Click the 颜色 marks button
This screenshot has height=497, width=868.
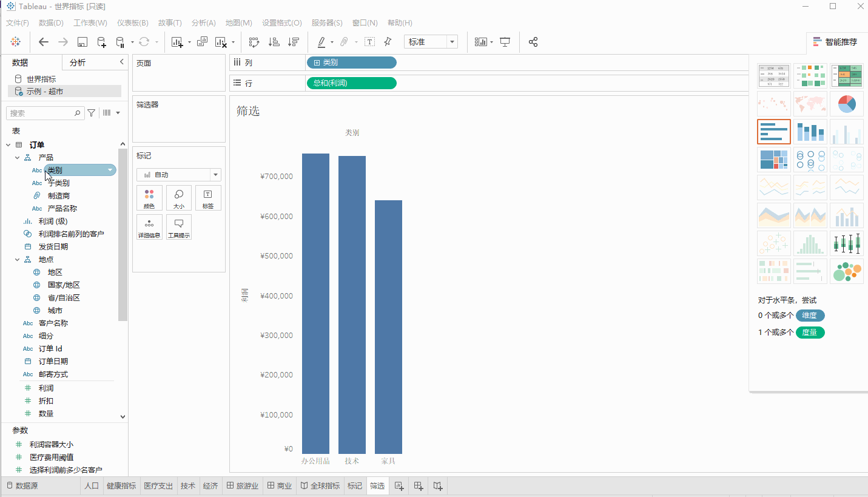[x=149, y=198]
